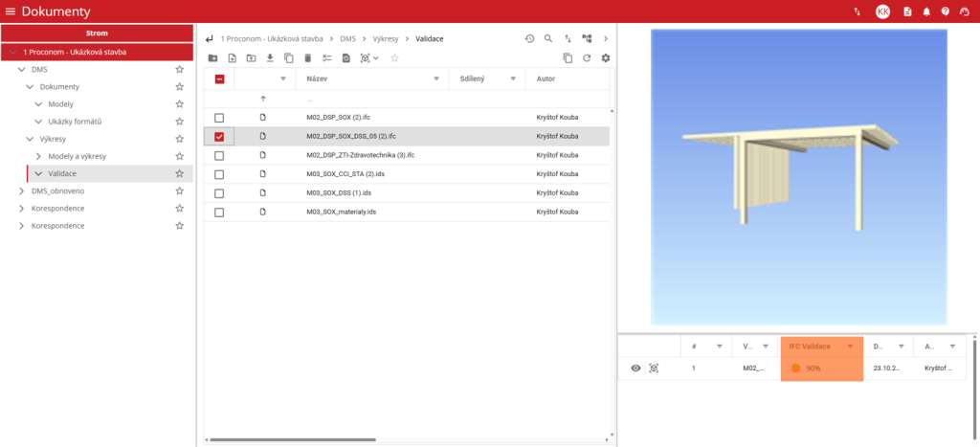The width and height of the screenshot is (980, 447).
Task: Collapse the Dokumenty tree node
Action: tap(31, 87)
